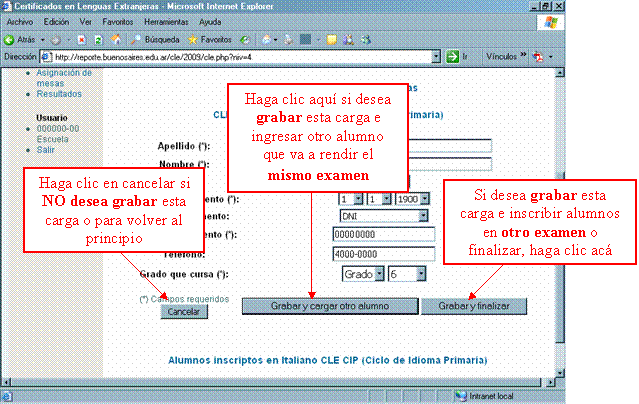Click the Stop loading icon
Viewport: 639px width, 404px height.
click(x=81, y=40)
